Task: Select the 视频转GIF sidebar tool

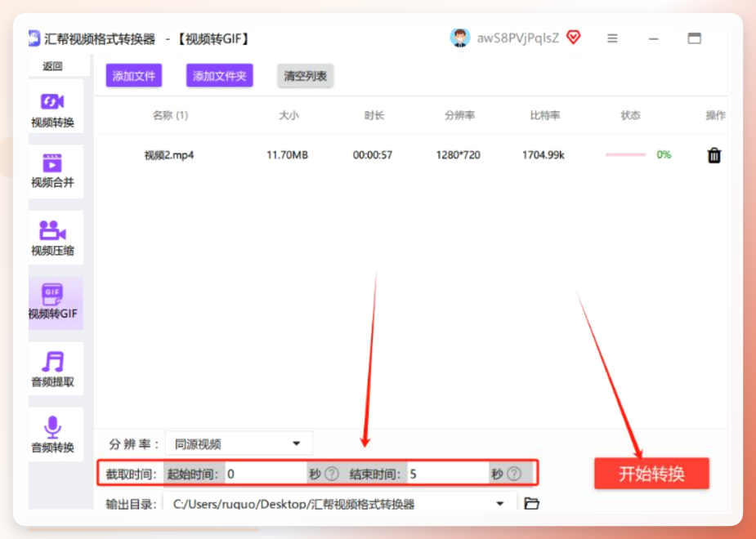Action: pos(55,303)
